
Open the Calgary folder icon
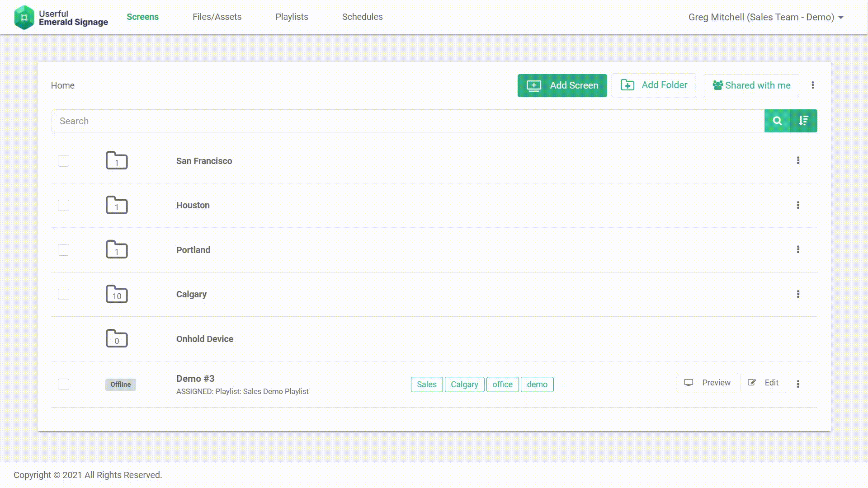(x=117, y=294)
